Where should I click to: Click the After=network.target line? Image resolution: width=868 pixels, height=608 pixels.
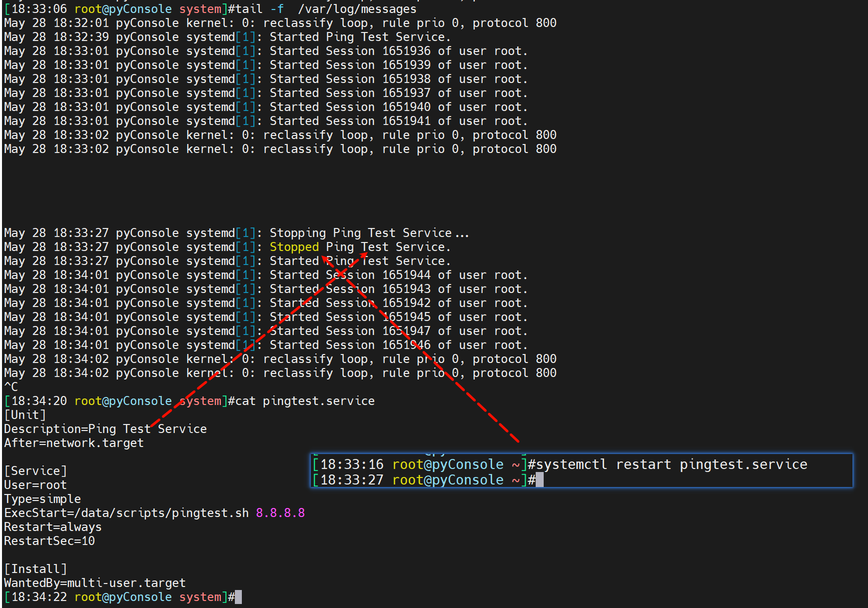(73, 443)
